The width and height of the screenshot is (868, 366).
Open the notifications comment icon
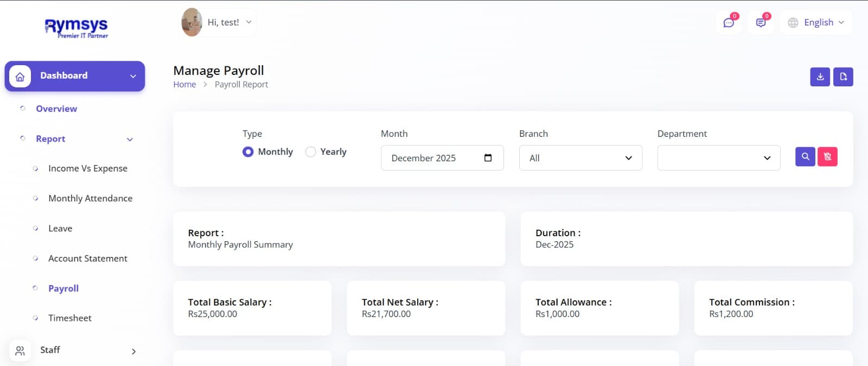pyautogui.click(x=761, y=23)
